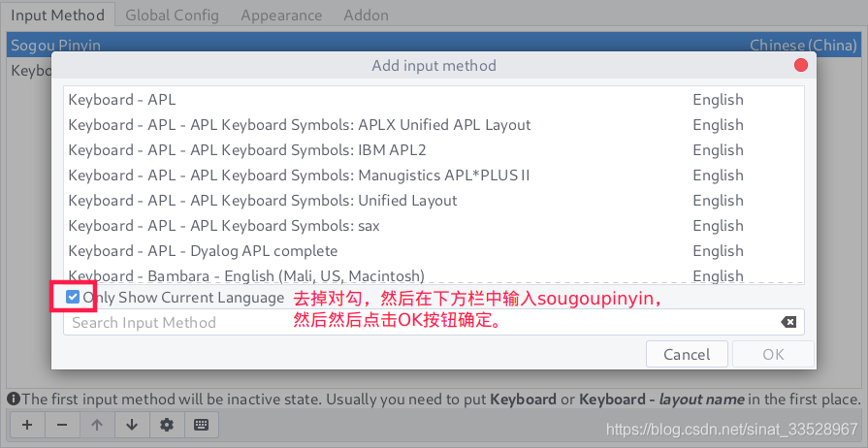Close the Add input method dialog
The height and width of the screenshot is (448, 868).
(x=801, y=65)
